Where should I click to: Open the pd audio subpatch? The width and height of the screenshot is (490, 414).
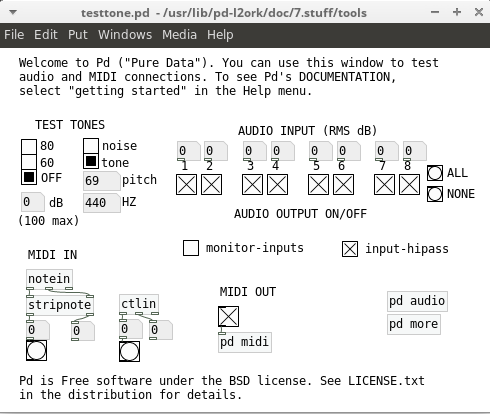click(417, 301)
